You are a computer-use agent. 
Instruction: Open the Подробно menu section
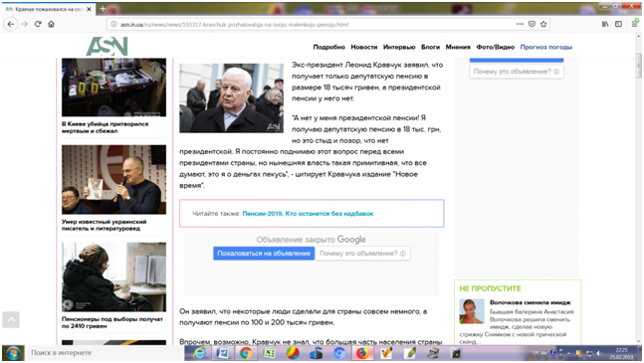329,47
